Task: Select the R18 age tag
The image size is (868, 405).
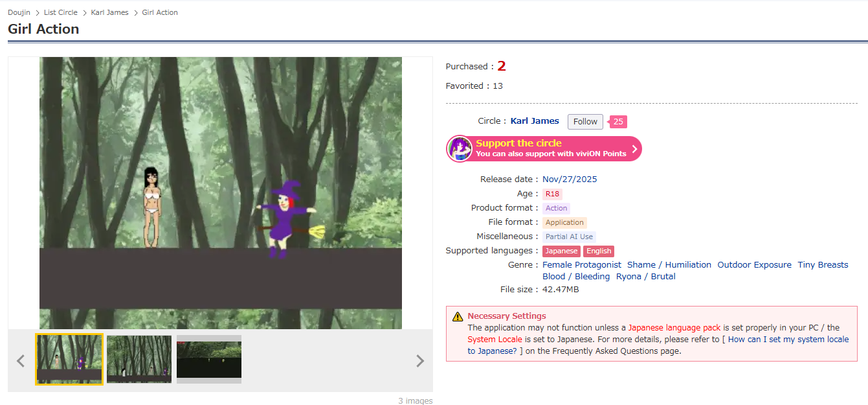Action: coord(552,194)
